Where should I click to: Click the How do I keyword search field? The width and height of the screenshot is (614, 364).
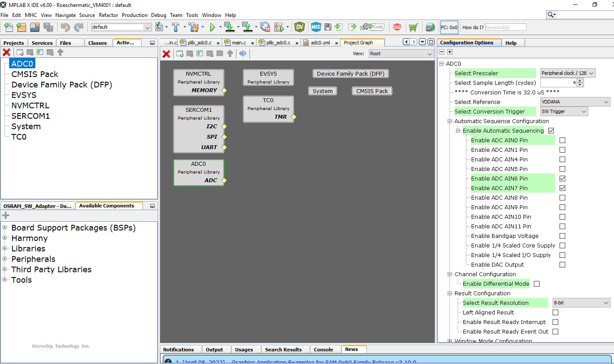point(506,27)
